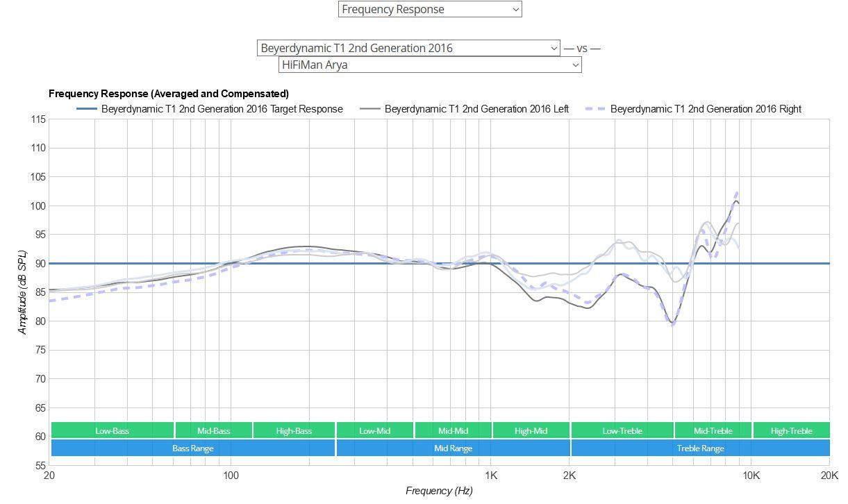Click the Mid Range bar
The image size is (848, 504).
[453, 448]
